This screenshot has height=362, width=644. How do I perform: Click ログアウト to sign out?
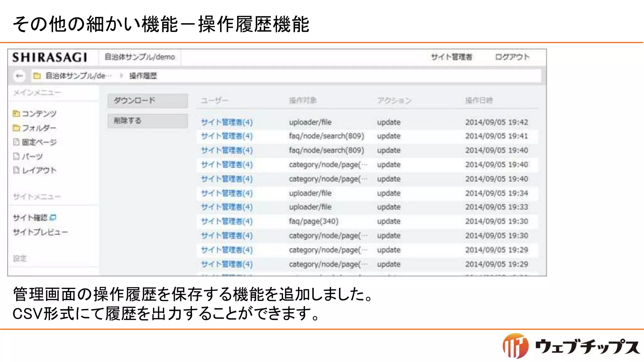click(x=512, y=57)
